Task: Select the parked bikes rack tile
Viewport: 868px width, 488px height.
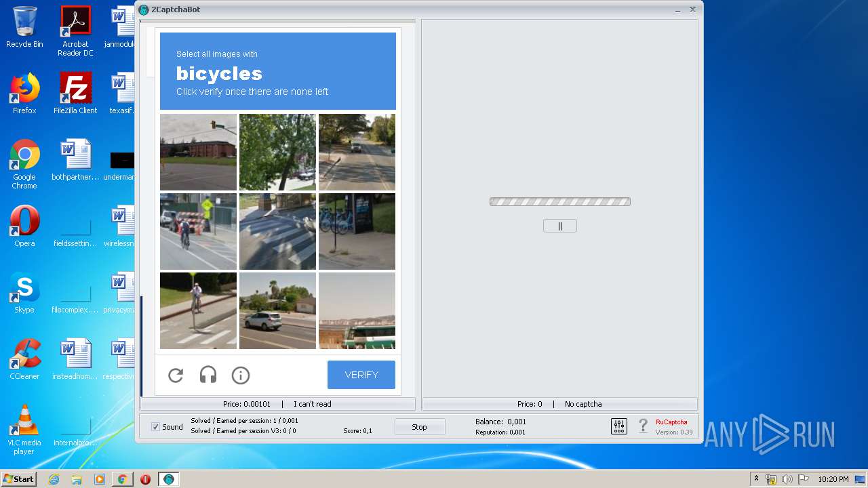Action: (357, 232)
